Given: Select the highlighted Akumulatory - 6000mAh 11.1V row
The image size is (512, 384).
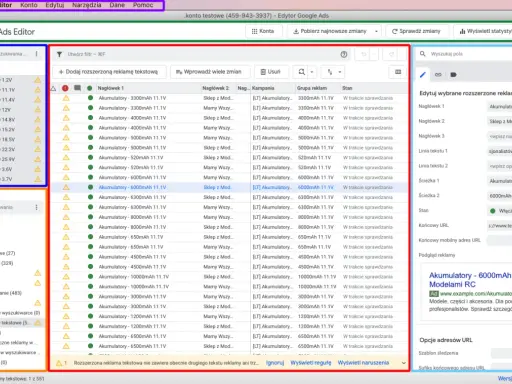Looking at the screenshot, I should pos(229,187).
